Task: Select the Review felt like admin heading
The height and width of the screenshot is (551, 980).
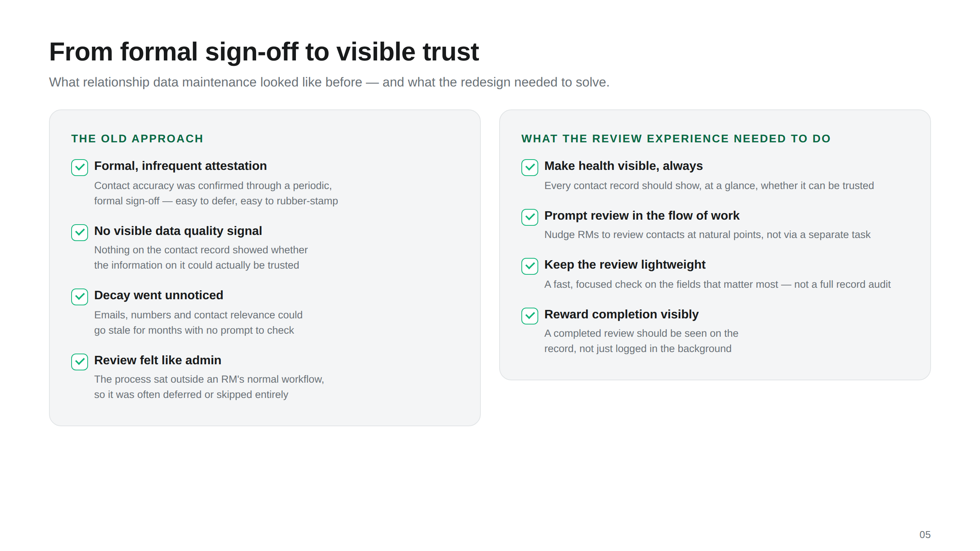Action: tap(158, 360)
